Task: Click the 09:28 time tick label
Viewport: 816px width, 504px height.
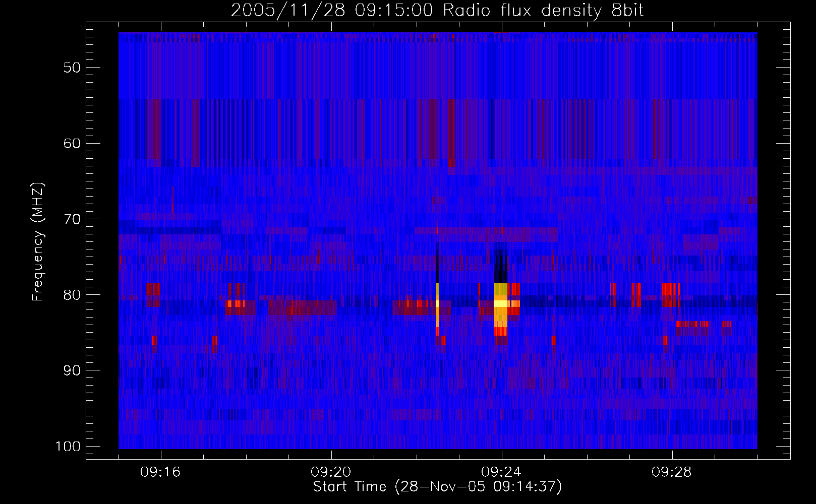Action: tap(672, 472)
